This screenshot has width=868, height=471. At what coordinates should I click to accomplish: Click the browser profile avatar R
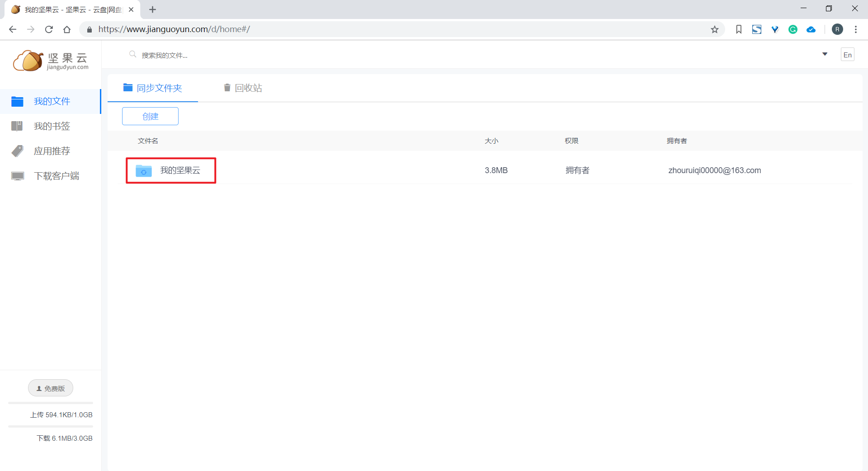click(x=838, y=29)
